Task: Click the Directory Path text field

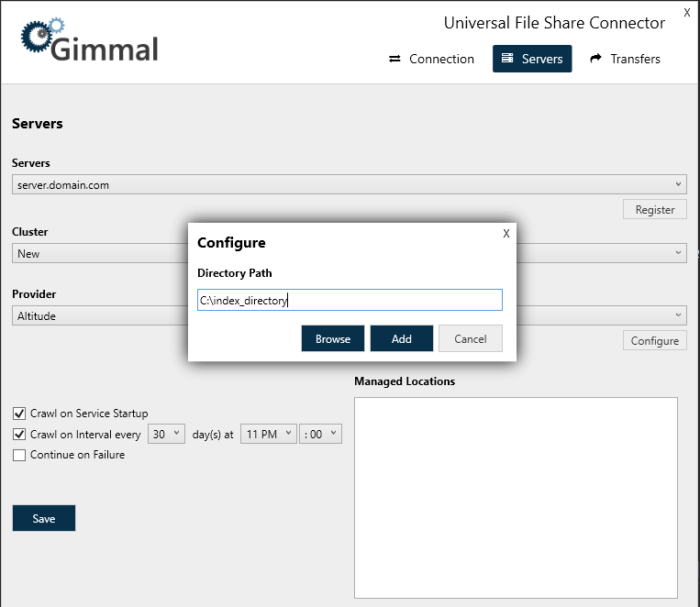Action: (350, 300)
